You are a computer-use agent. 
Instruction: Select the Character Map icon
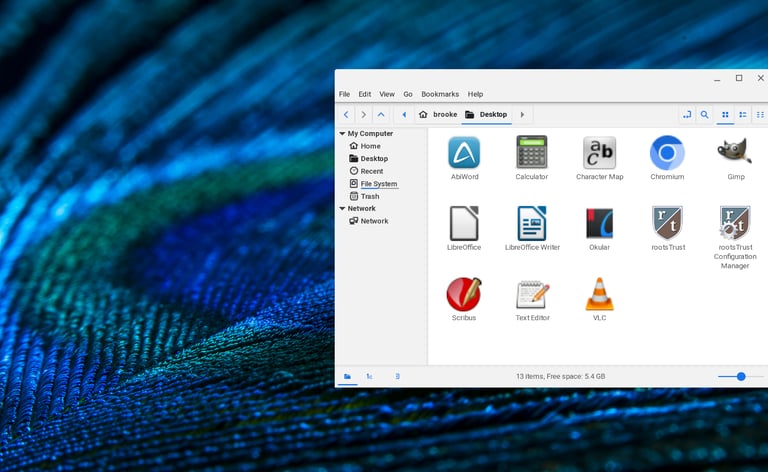(x=599, y=153)
